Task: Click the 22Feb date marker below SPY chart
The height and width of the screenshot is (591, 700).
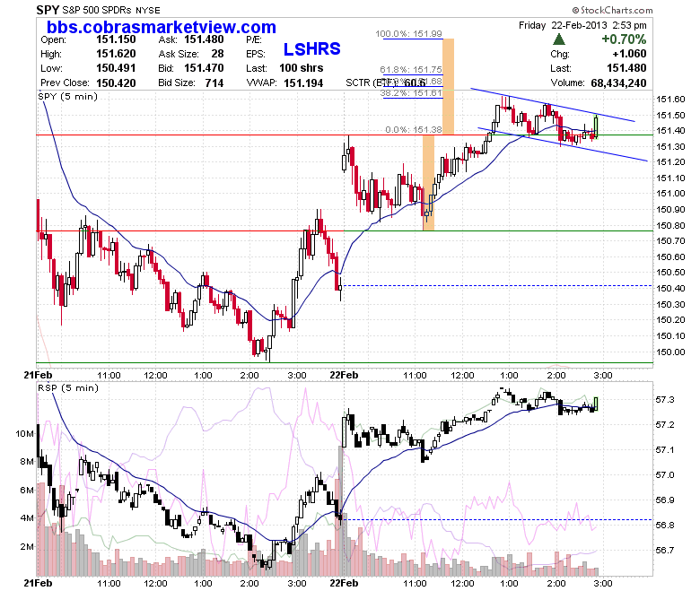Action: (344, 375)
